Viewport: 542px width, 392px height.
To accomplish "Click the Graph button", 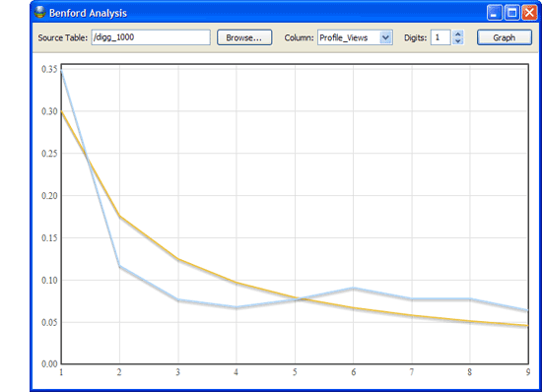I will (x=505, y=37).
